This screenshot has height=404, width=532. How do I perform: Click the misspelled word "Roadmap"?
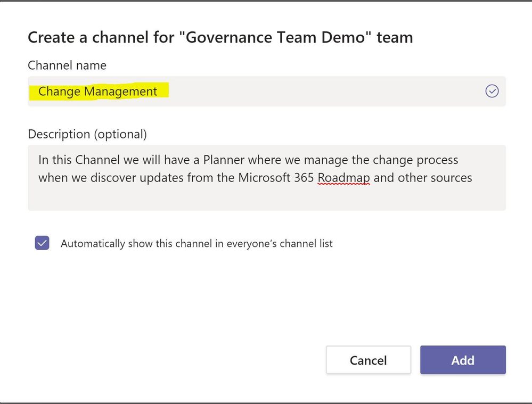tap(343, 177)
